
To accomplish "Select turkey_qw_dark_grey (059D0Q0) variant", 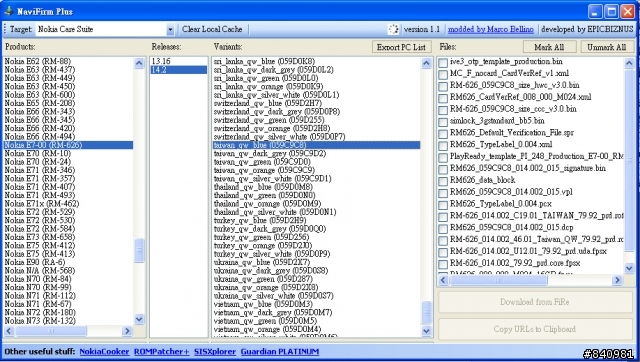I will click(316, 229).
